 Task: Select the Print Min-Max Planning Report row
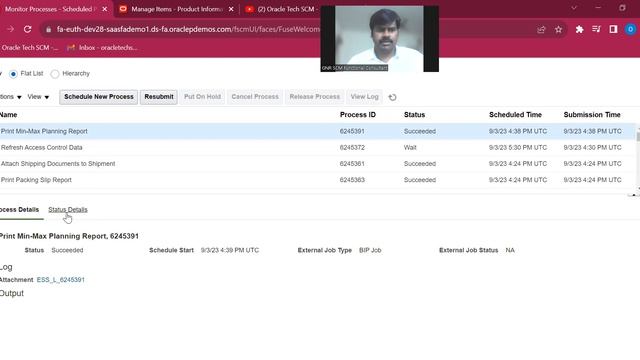tap(318, 131)
